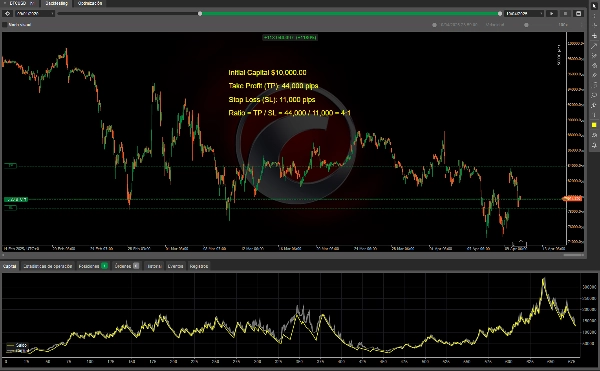Select the BTCUSD instance tab
Screen dimensions: 600x371
click(x=20, y=3)
